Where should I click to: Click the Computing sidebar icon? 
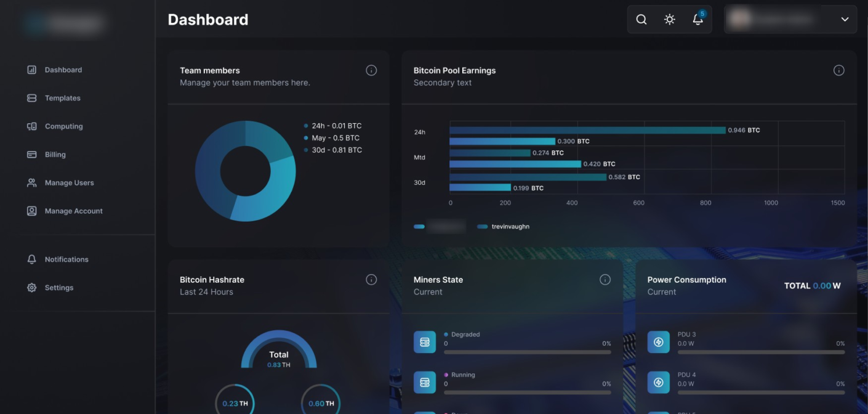click(32, 126)
